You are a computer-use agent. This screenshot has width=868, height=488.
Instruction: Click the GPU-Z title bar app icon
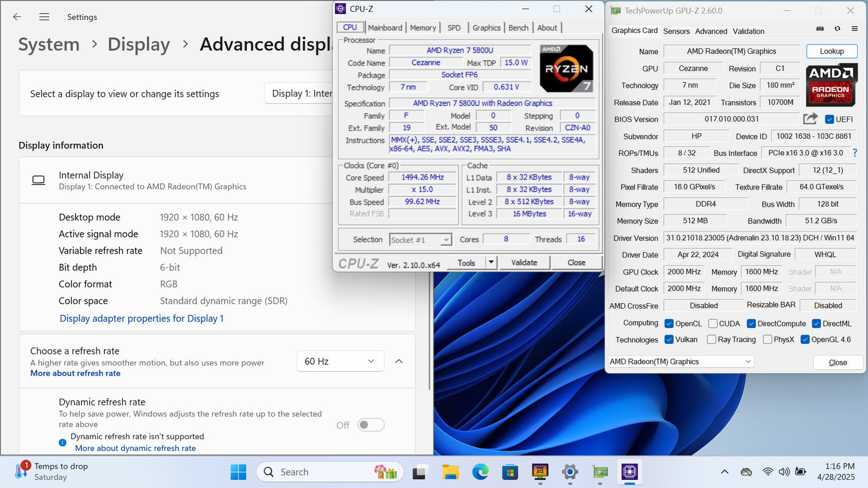[616, 10]
